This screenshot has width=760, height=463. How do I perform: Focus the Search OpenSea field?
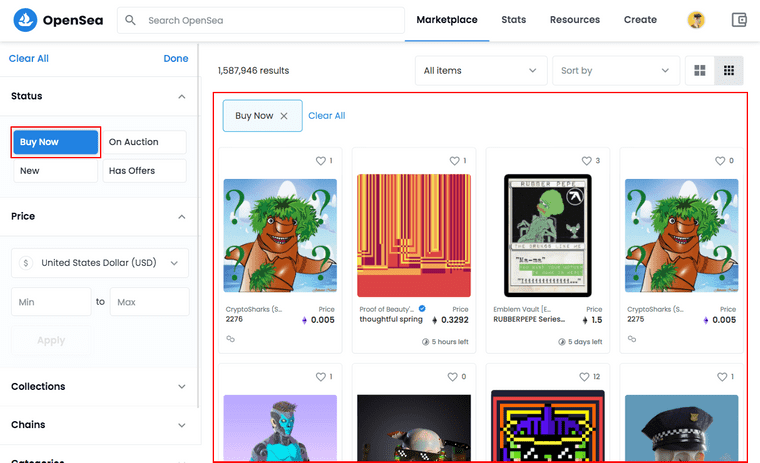click(x=261, y=20)
